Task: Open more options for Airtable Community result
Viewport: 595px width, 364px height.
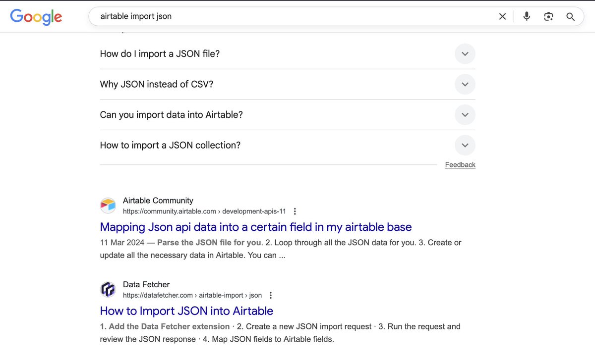Action: [x=295, y=211]
